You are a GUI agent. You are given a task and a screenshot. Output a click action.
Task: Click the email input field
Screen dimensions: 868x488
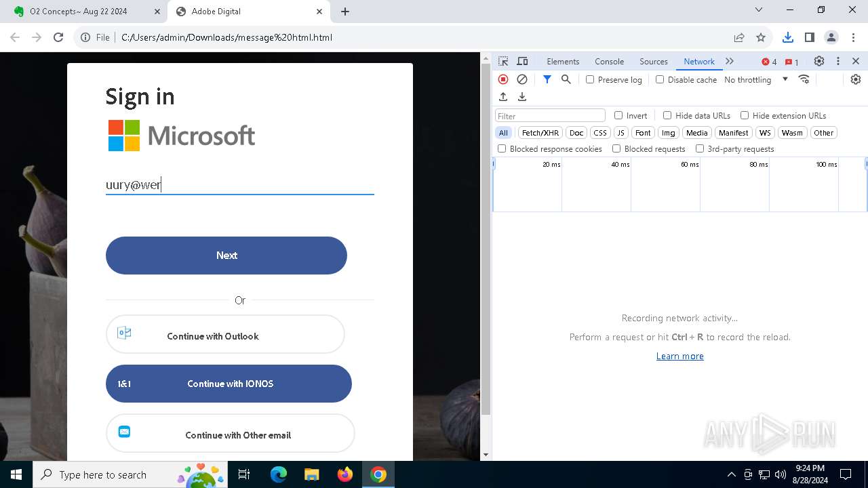tap(240, 184)
